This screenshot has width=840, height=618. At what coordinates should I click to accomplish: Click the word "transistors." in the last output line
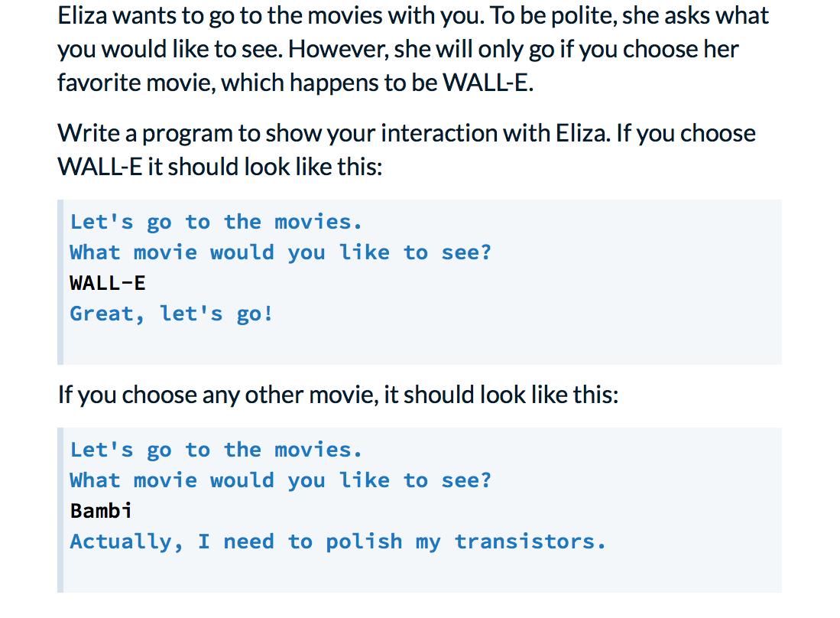point(530,542)
